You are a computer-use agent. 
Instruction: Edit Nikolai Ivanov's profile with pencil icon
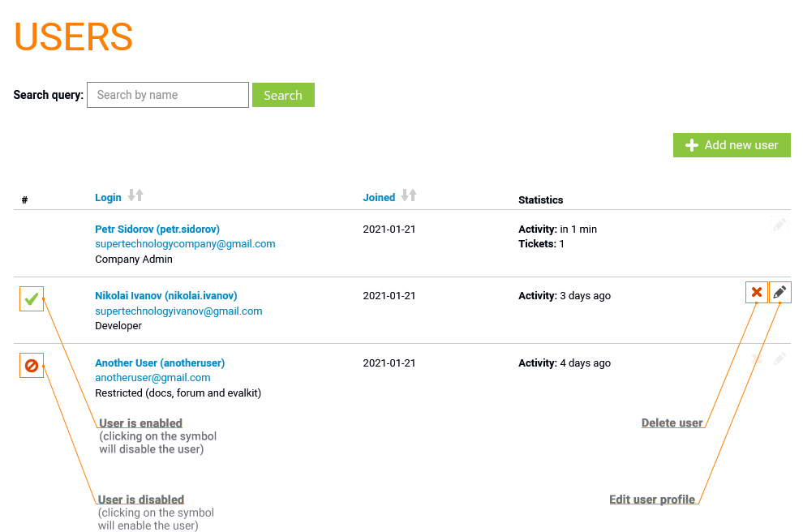779,293
